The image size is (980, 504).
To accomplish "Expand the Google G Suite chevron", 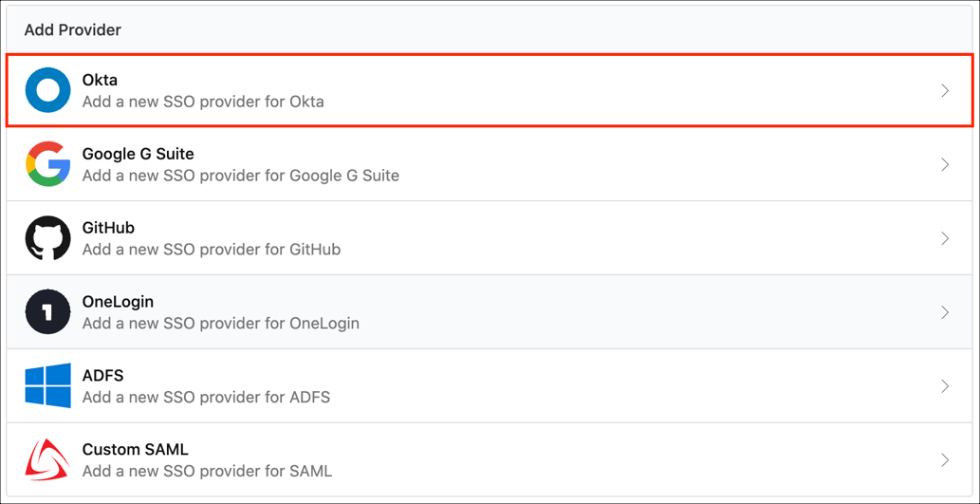I will click(945, 165).
